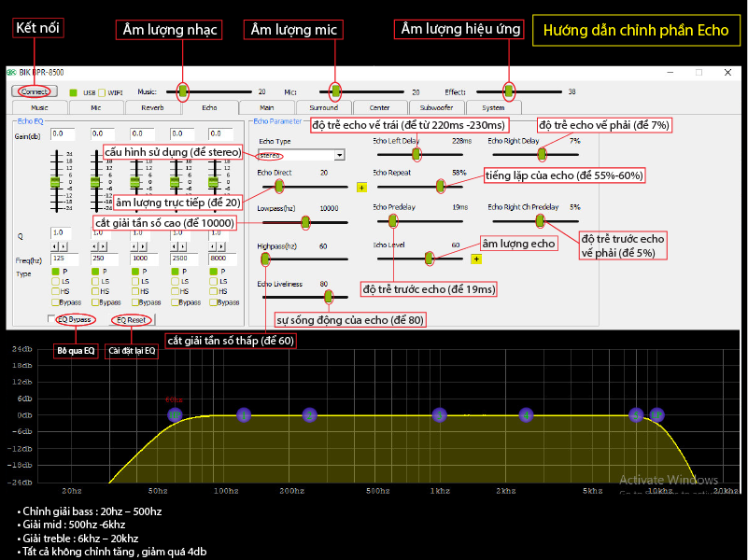This screenshot has height=560, width=748.
Task: Enable Bypass for the 2500 Hz band
Action: click(175, 302)
